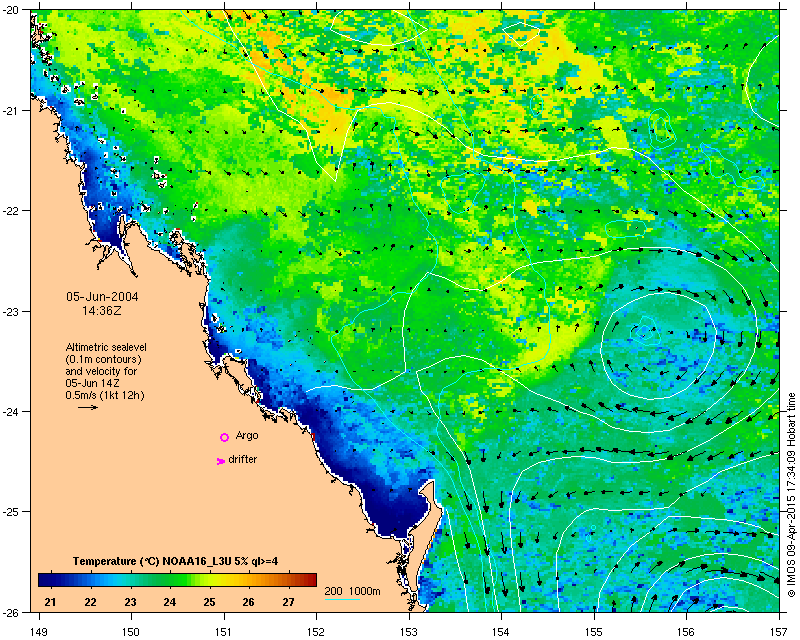This screenshot has width=800, height=640.
Task: Click colorbar tick label 22
Action: click(90, 602)
